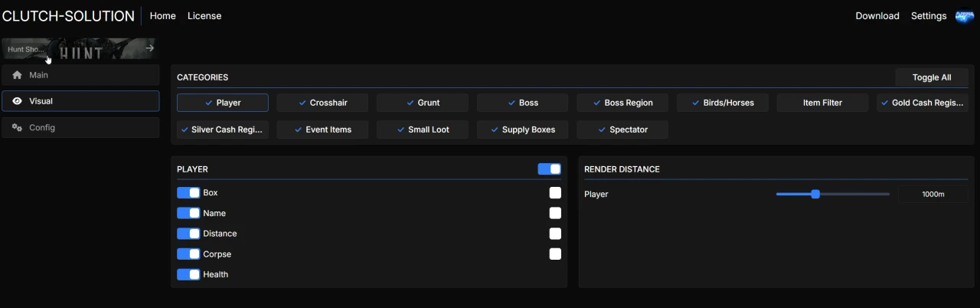This screenshot has height=308, width=980.
Task: Toggle the Supply Boxes category
Action: 523,129
